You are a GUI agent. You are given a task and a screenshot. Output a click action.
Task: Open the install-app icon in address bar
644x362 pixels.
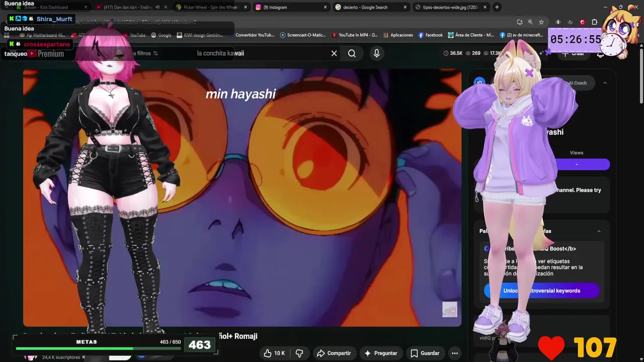coord(520,22)
